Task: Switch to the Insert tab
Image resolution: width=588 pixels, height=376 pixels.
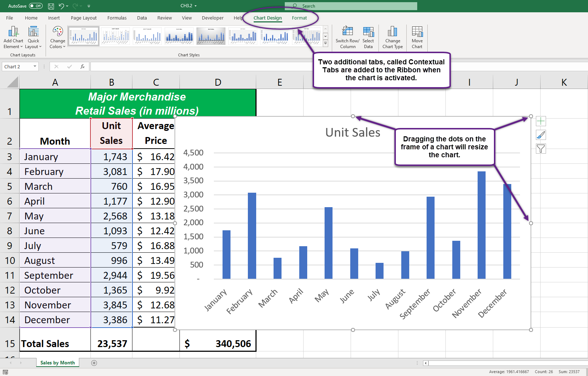Action: point(54,18)
